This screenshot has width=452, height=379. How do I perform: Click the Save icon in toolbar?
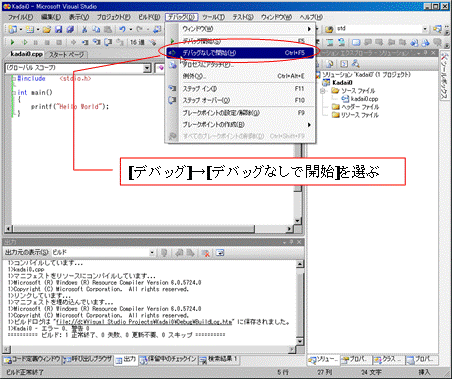click(x=58, y=30)
